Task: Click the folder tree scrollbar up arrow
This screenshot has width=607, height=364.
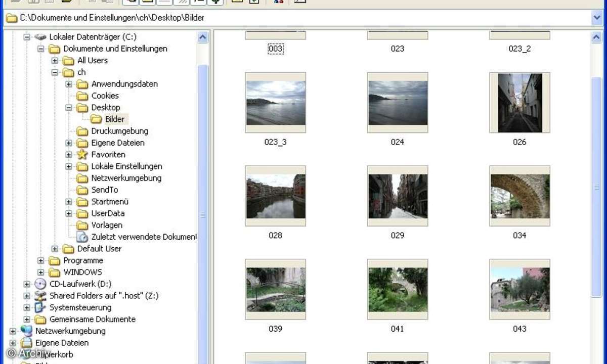Action: (x=203, y=37)
